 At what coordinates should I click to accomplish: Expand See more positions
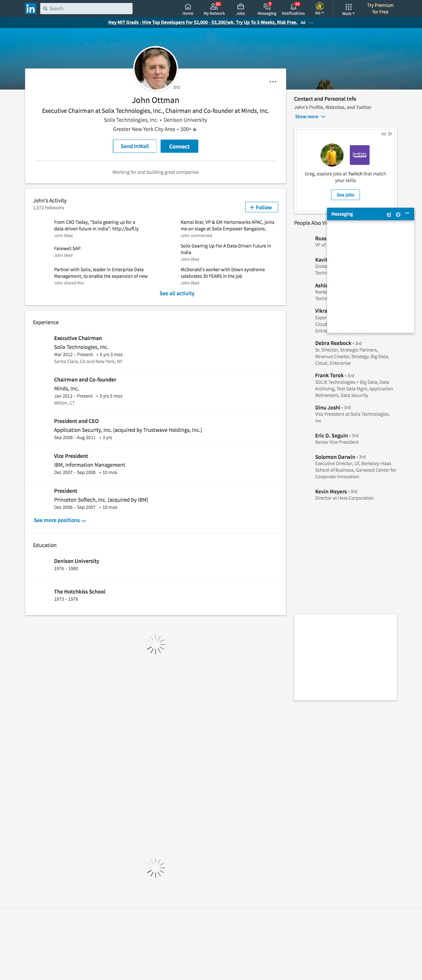[60, 520]
